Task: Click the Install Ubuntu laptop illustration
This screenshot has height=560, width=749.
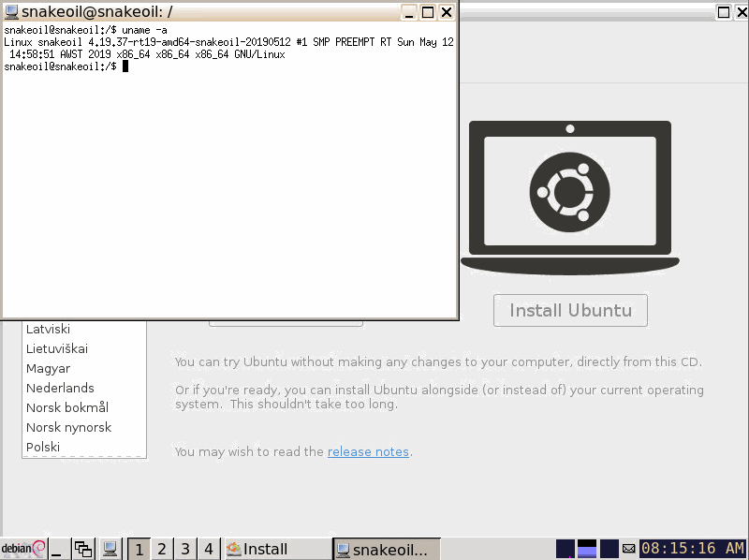Action: (x=570, y=198)
